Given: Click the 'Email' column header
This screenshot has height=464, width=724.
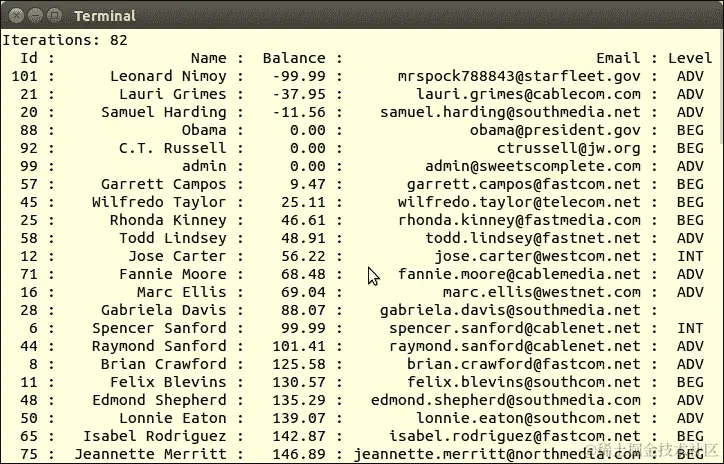Looking at the screenshot, I should (x=618, y=58).
